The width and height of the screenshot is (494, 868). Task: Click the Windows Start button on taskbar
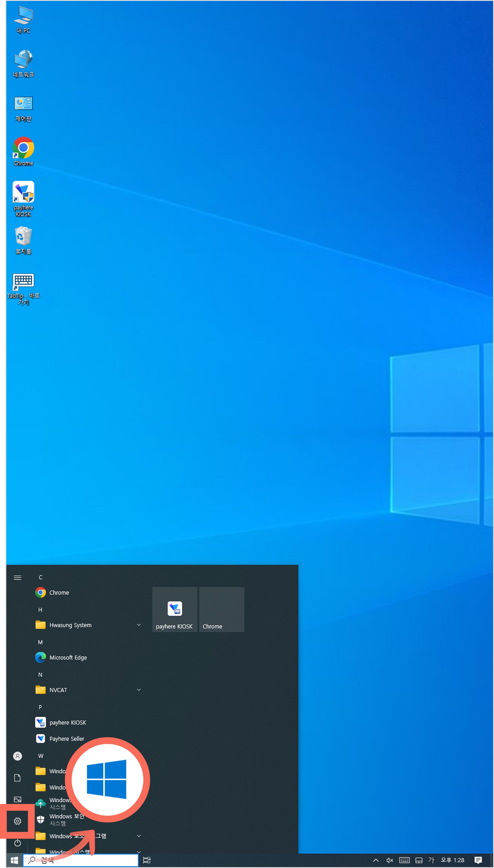coord(14,860)
